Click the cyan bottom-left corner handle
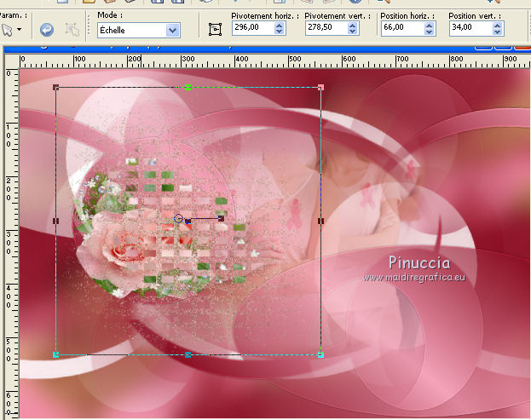The width and height of the screenshot is (531, 420). (x=56, y=354)
